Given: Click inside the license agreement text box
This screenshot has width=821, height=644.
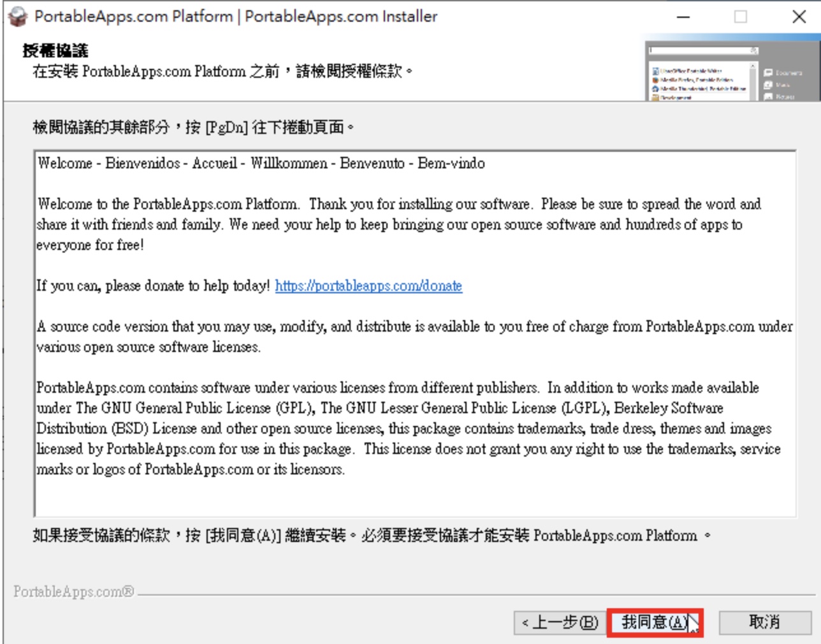Looking at the screenshot, I should [415, 333].
